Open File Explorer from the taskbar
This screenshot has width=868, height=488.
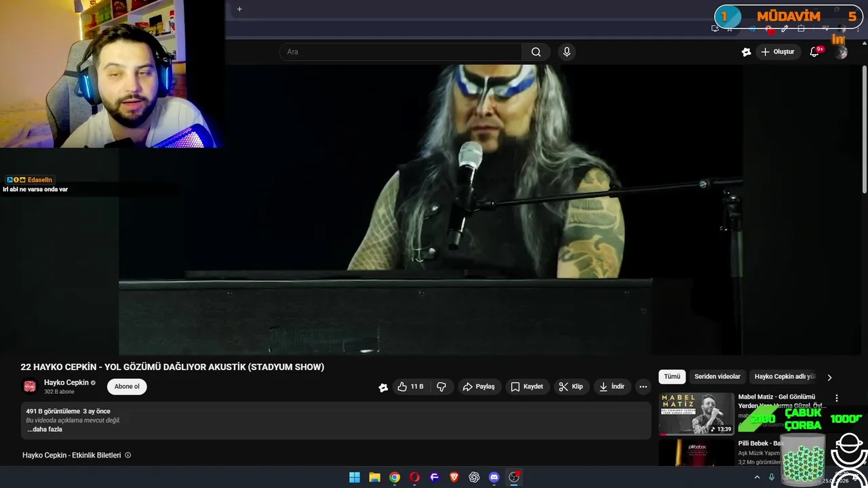pyautogui.click(x=374, y=477)
